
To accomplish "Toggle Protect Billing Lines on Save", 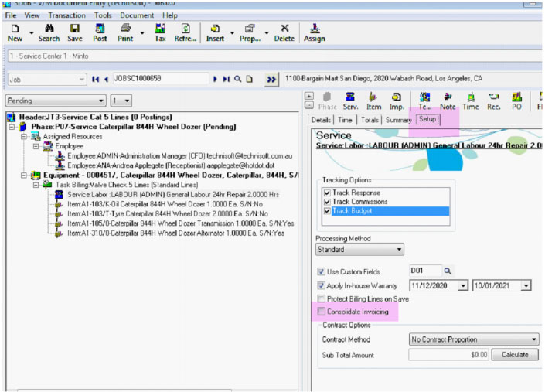I will pos(322,298).
